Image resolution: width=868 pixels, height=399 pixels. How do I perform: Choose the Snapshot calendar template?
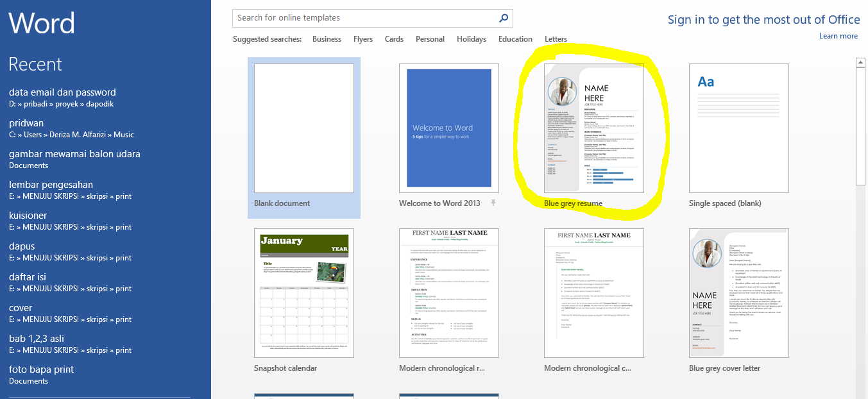point(304,293)
